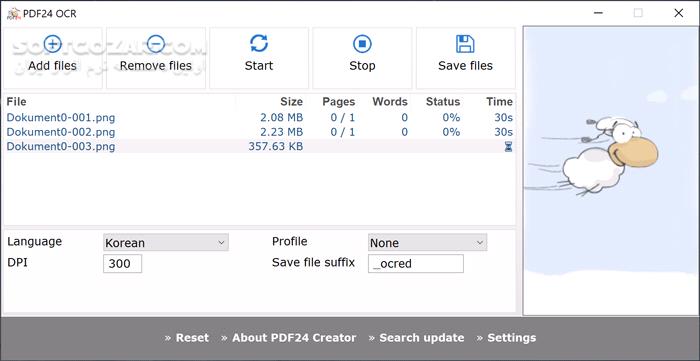Click the Add files plus icon
700x361 pixels.
pos(53,44)
